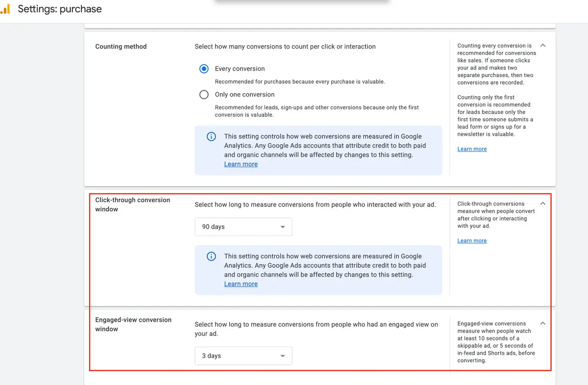Click info icon in Counting method notice
The width and height of the screenshot is (588, 385).
click(211, 137)
